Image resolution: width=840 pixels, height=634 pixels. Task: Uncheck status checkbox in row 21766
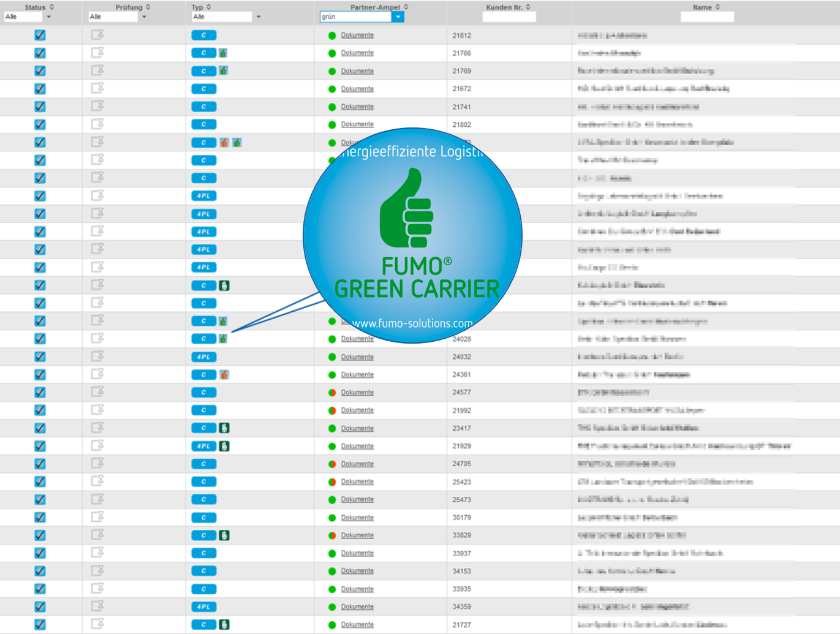click(x=40, y=53)
